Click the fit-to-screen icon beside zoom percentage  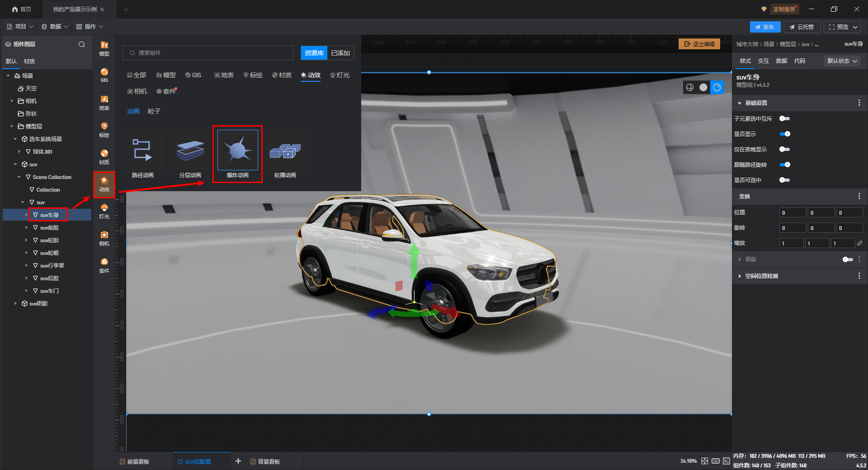pyautogui.click(x=705, y=461)
